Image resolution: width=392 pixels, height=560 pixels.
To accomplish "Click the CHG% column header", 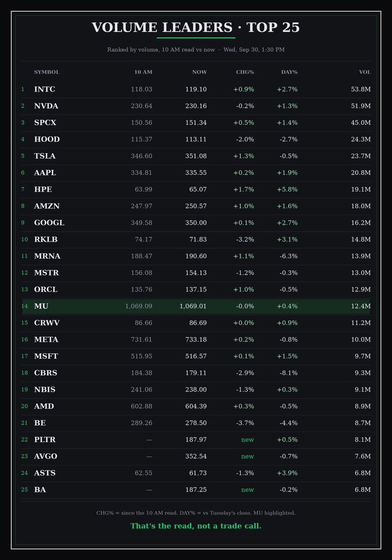I will [x=245, y=72].
